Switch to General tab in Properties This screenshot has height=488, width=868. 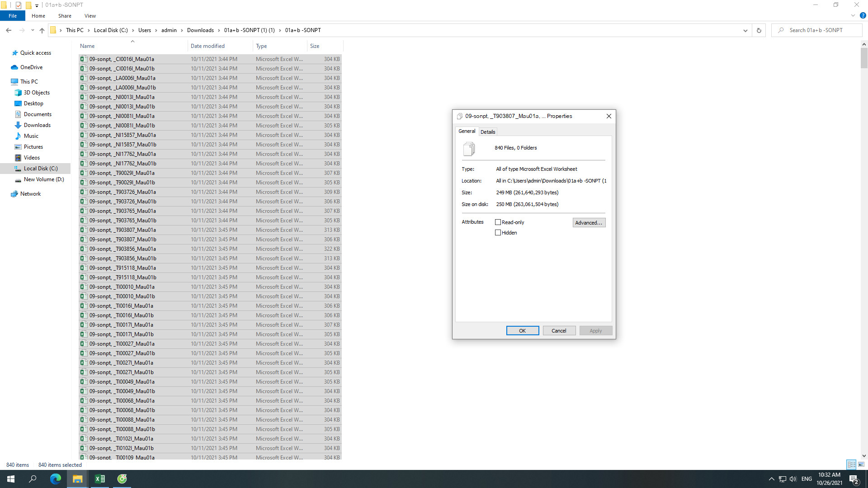click(x=467, y=131)
